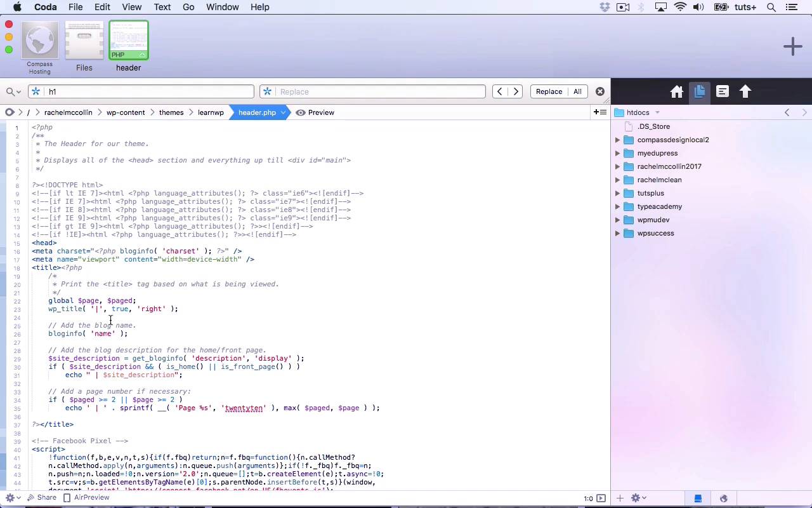Select wp-content in the path bar
Screen dimensions: 812x508
point(126,112)
